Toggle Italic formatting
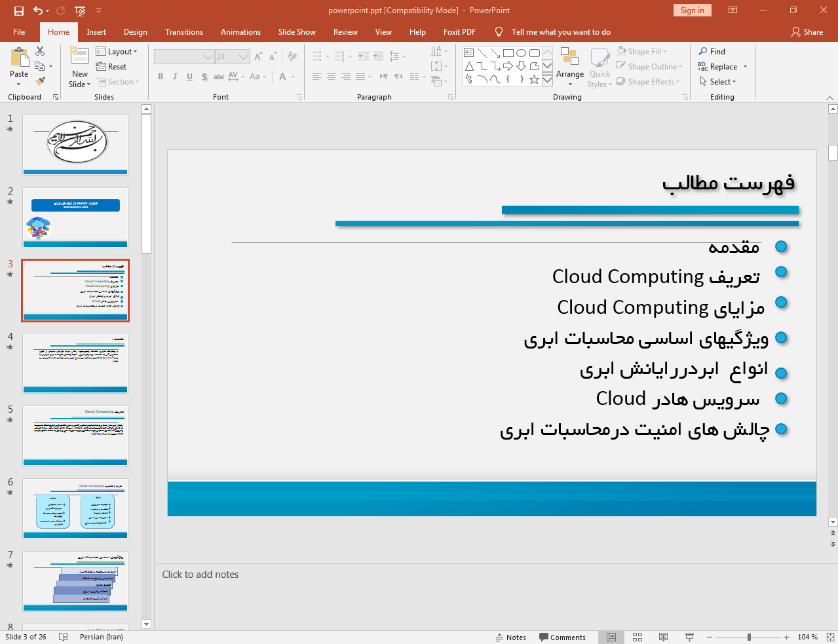The height and width of the screenshot is (644, 838). click(175, 77)
